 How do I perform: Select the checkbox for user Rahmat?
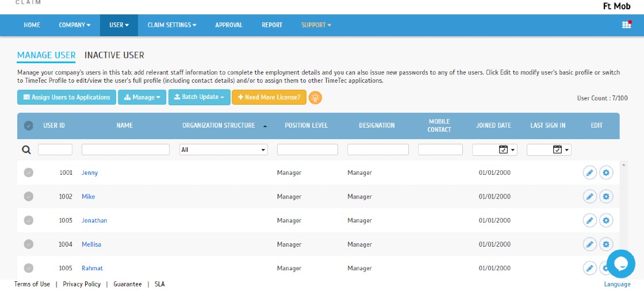tap(28, 268)
